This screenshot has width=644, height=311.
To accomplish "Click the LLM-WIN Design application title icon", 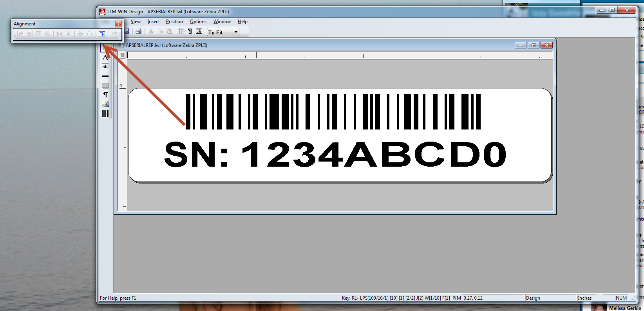I will (x=102, y=12).
